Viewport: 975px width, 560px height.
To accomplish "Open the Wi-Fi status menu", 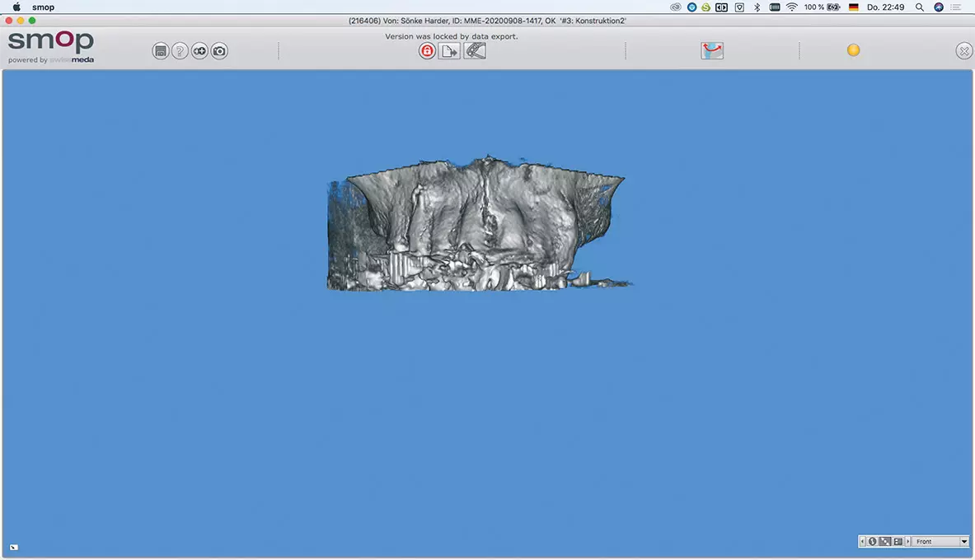I will point(791,7).
